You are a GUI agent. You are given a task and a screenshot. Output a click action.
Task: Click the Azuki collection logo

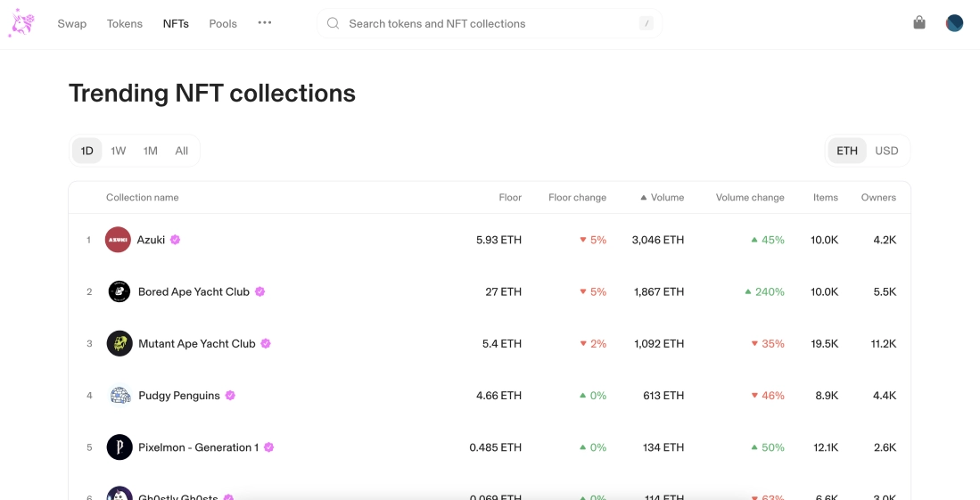(x=118, y=240)
